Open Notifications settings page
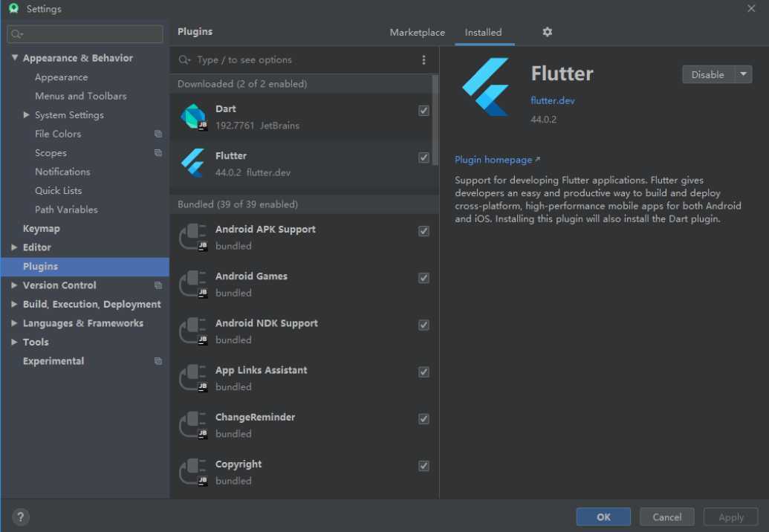769x532 pixels. [62, 172]
